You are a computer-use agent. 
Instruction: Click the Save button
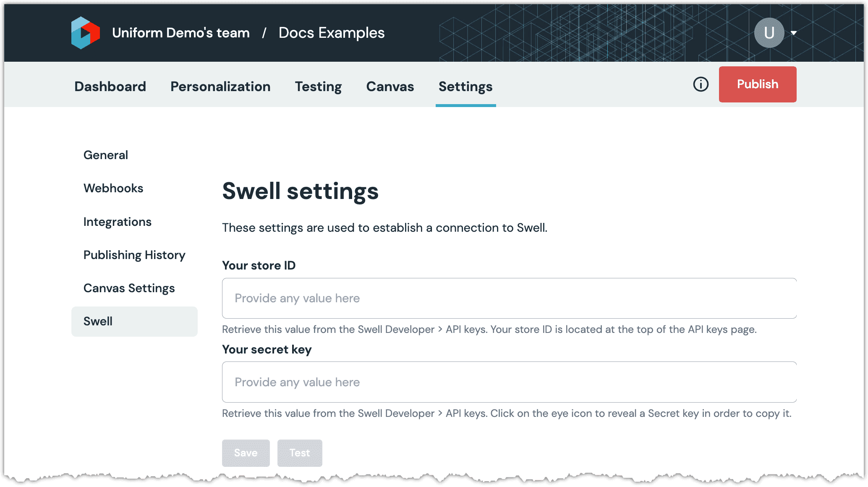(x=246, y=453)
